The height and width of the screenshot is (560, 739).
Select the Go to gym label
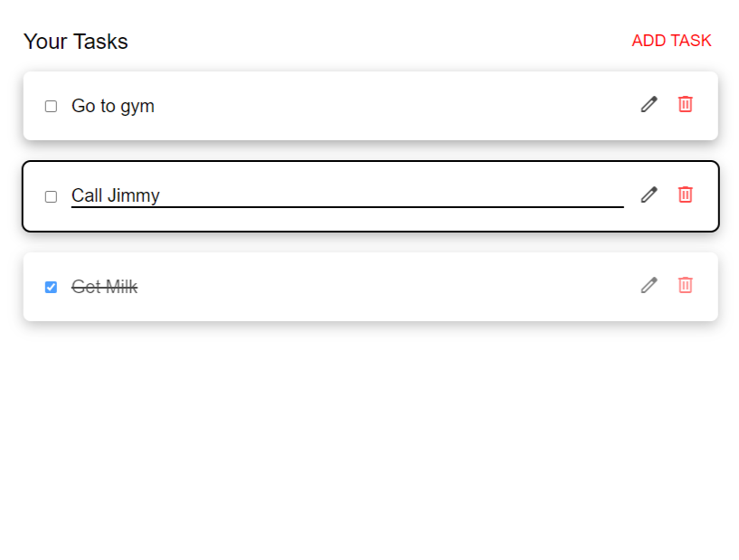113,106
